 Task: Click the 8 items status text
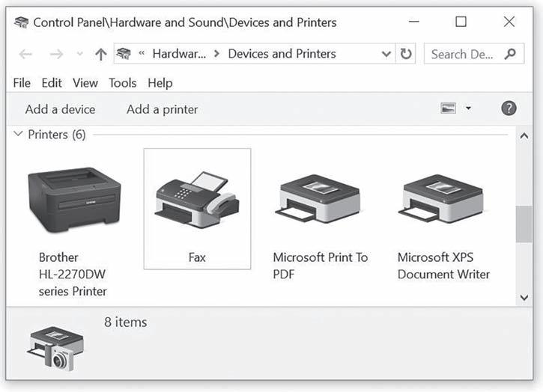(x=125, y=322)
